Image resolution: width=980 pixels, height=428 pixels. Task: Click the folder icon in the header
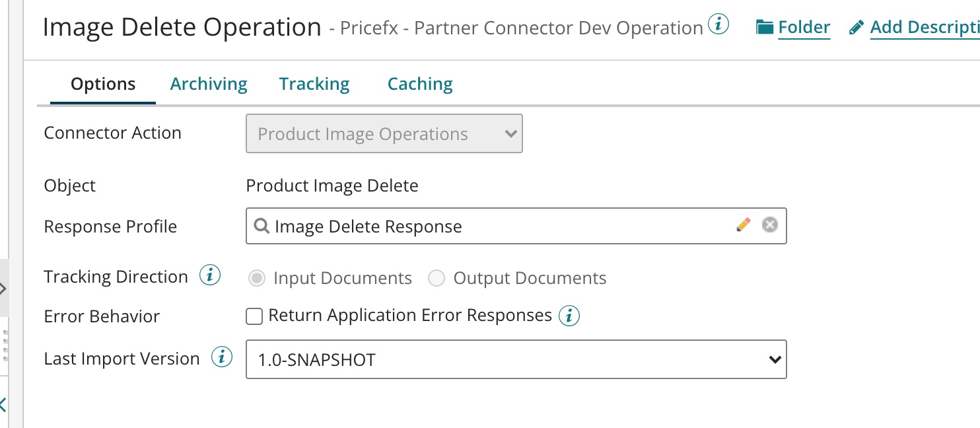coord(765,27)
